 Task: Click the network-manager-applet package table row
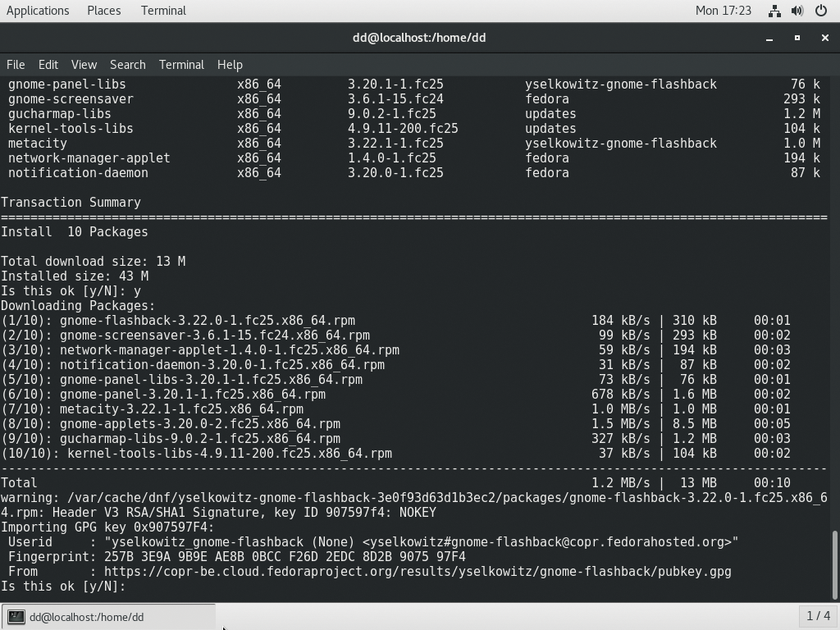click(x=414, y=158)
